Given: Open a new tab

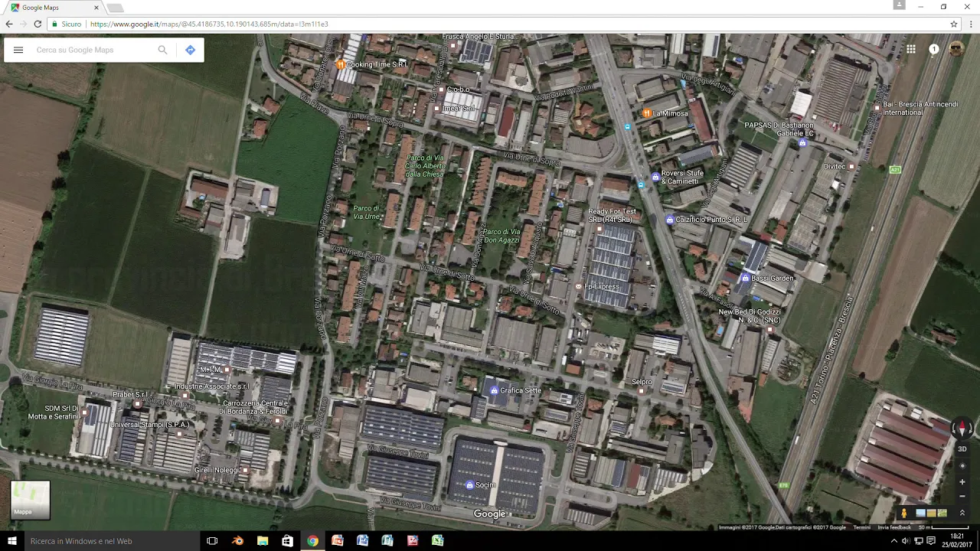Looking at the screenshot, I should click(115, 8).
